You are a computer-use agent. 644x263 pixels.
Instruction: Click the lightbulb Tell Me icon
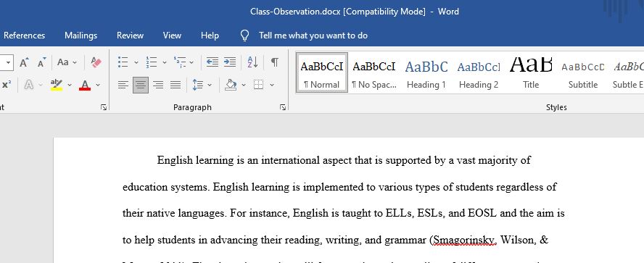[245, 36]
